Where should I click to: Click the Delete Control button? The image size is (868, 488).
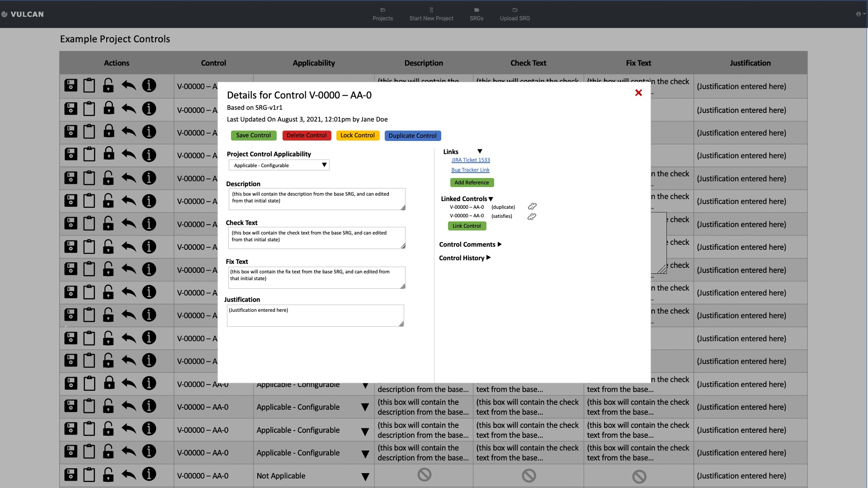307,136
